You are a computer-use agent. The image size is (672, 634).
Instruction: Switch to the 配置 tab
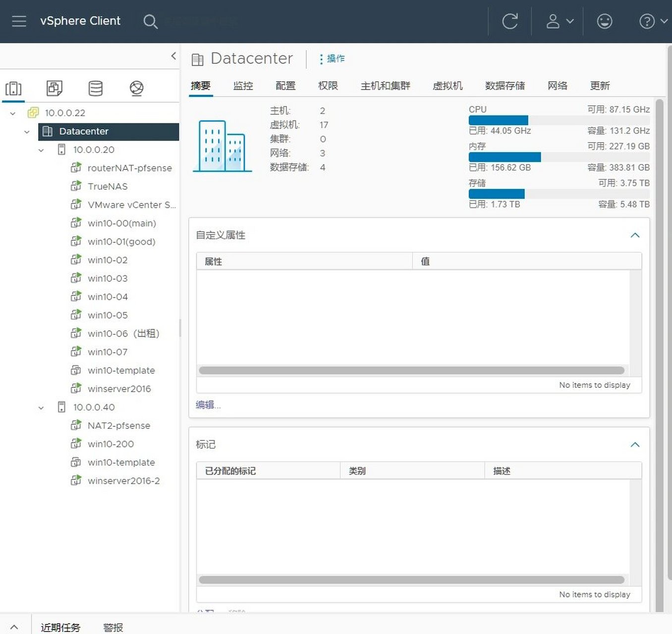click(x=285, y=86)
